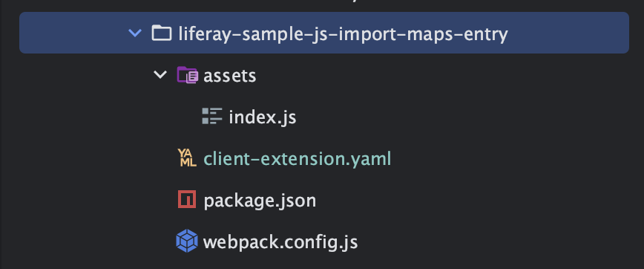
Task: Open index.js in the assets folder
Action: pyautogui.click(x=263, y=117)
